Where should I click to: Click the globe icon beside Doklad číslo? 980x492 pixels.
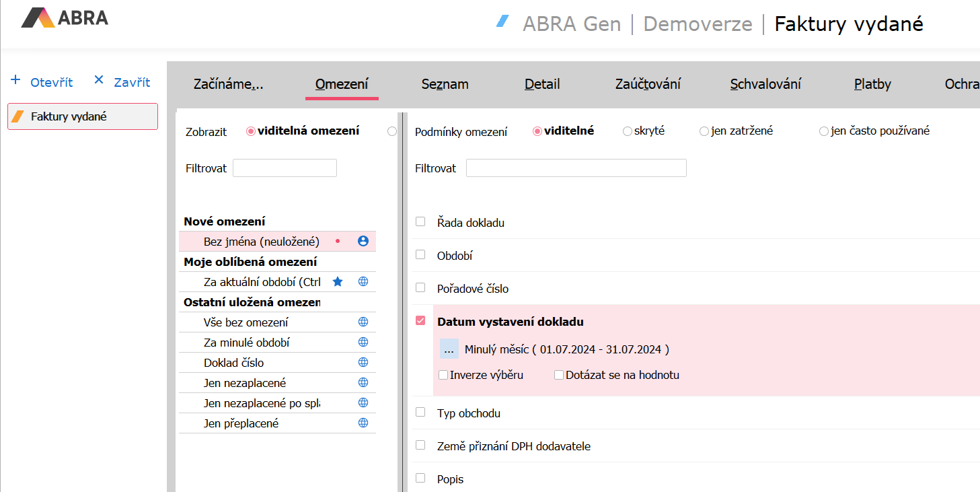(x=363, y=362)
